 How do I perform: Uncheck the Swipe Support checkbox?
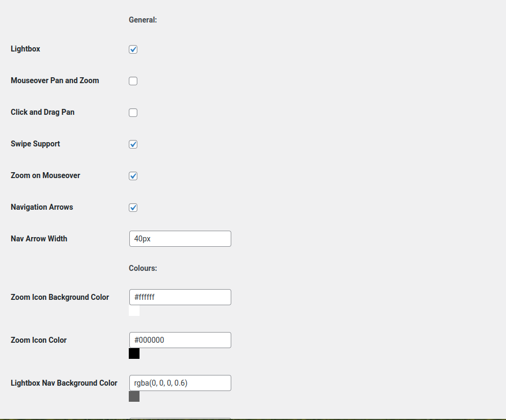pyautogui.click(x=133, y=144)
